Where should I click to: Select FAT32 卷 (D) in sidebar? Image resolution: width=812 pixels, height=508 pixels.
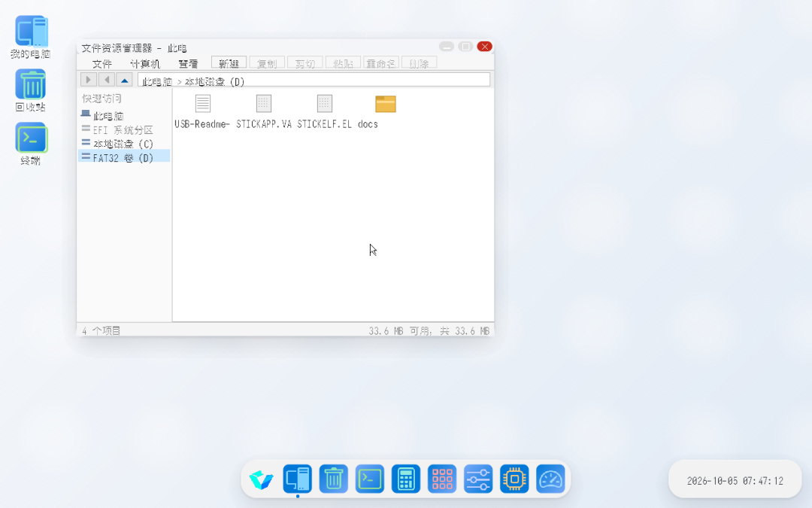(x=124, y=157)
